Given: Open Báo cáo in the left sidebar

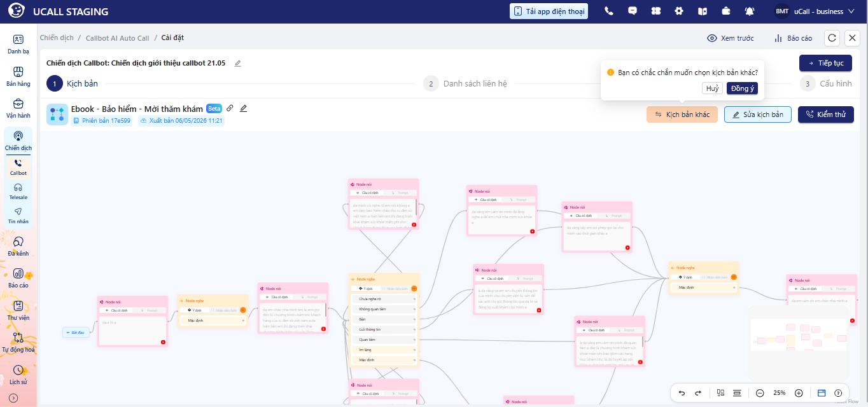Looking at the screenshot, I should (x=18, y=278).
